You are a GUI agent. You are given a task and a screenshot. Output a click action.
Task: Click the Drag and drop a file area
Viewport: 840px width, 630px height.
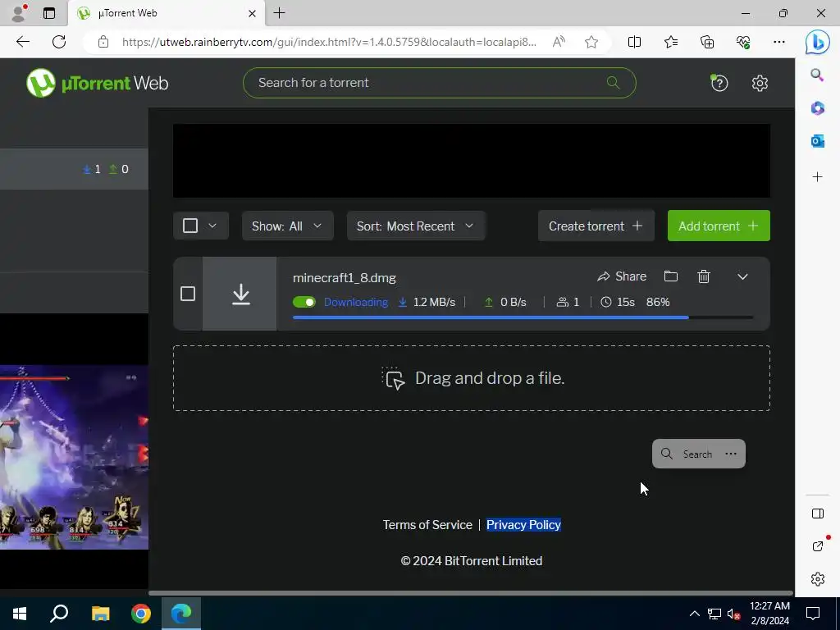pyautogui.click(x=472, y=378)
